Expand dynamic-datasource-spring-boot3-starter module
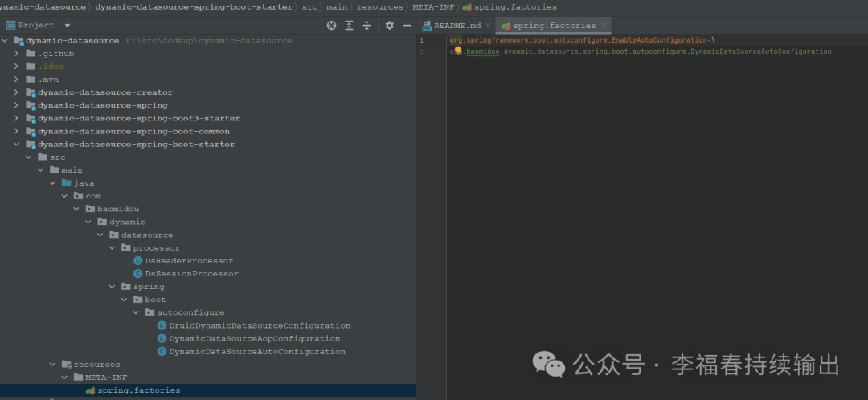The image size is (868, 400). pyautogui.click(x=17, y=118)
